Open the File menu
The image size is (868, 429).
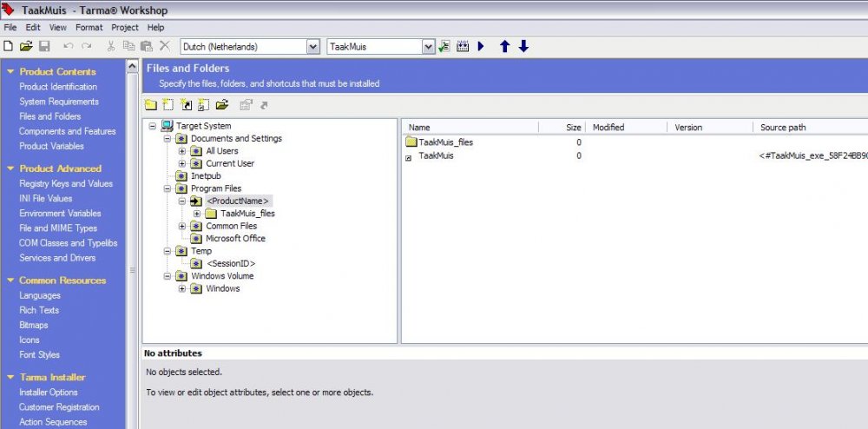(10, 27)
